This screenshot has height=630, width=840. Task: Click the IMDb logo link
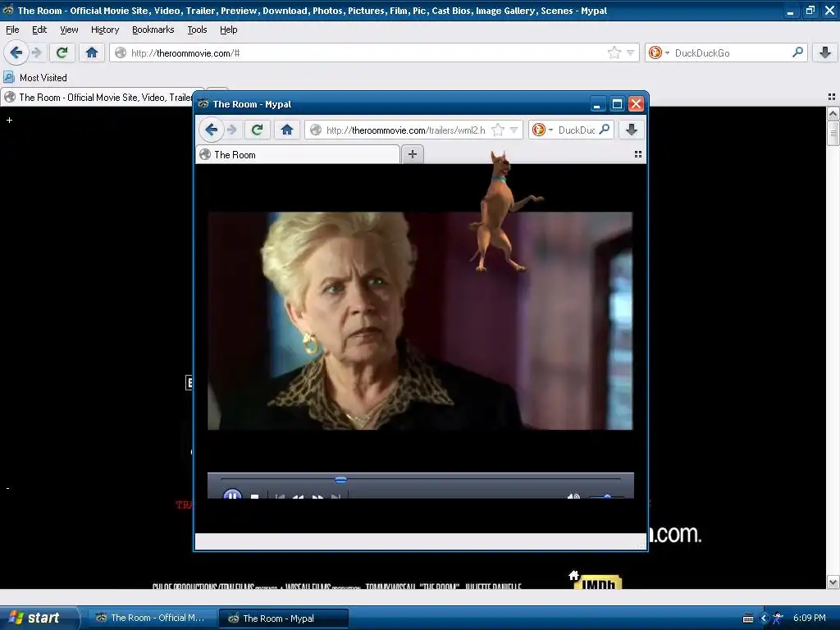coord(598,582)
